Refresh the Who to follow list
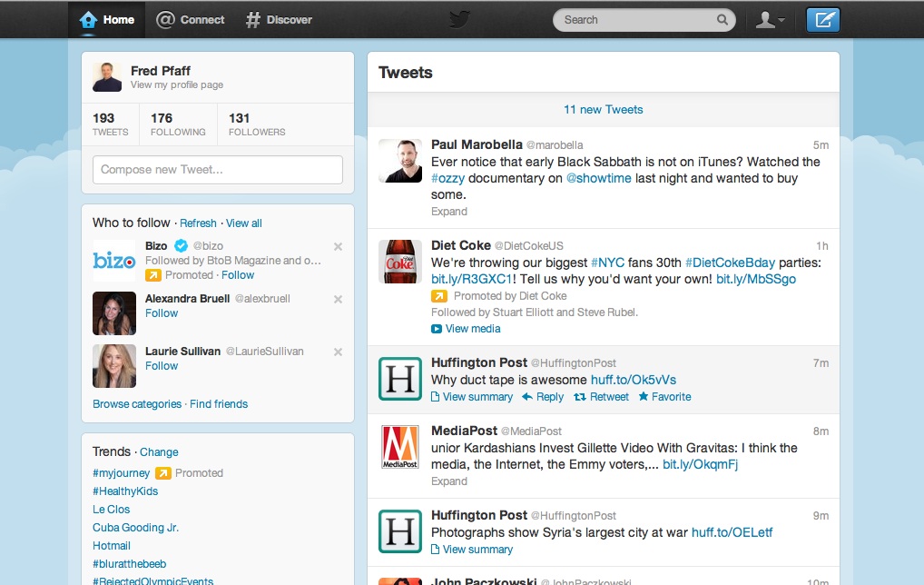The image size is (924, 585). coord(198,223)
